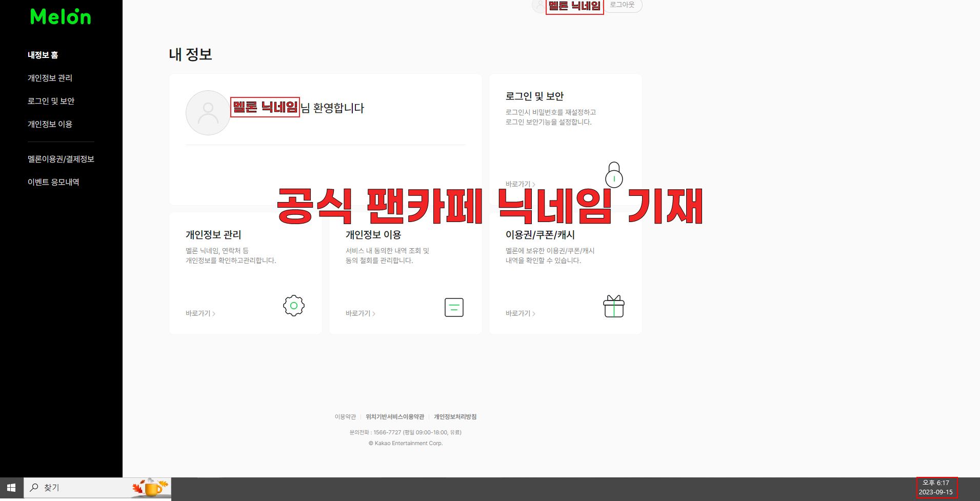
Task: Click the Melon logo
Action: (x=61, y=16)
